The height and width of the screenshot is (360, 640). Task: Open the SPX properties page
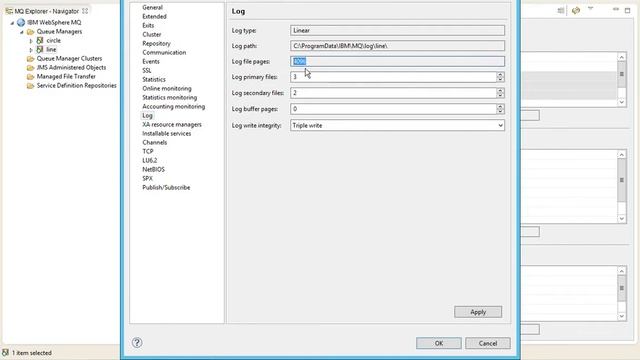pos(147,178)
